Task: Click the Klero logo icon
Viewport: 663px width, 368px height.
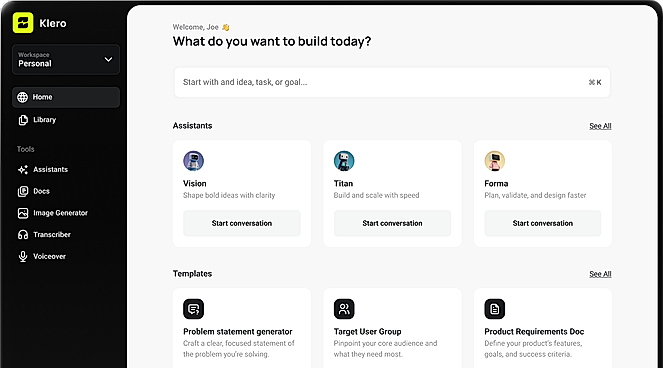Action: click(x=23, y=23)
